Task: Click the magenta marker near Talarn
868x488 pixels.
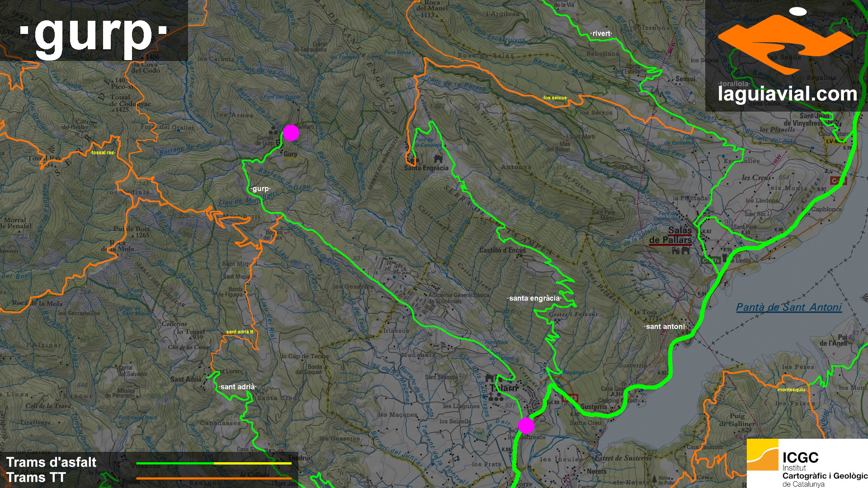Action: click(x=526, y=425)
